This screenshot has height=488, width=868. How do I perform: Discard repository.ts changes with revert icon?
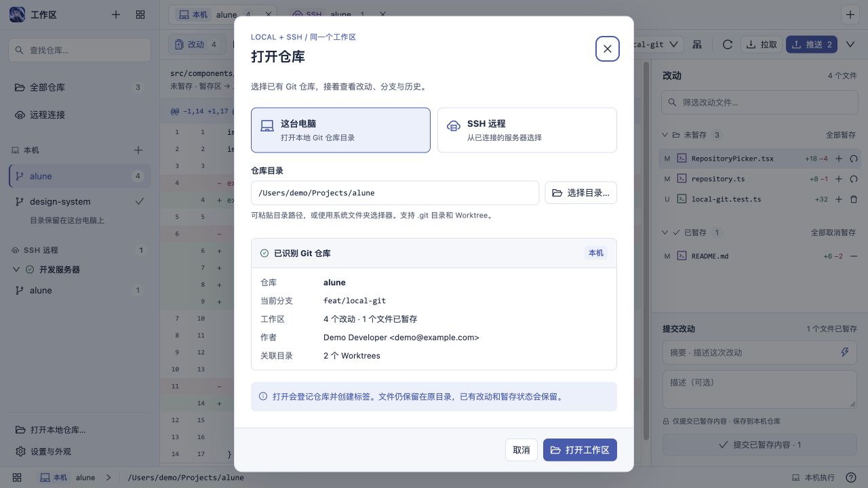(854, 179)
